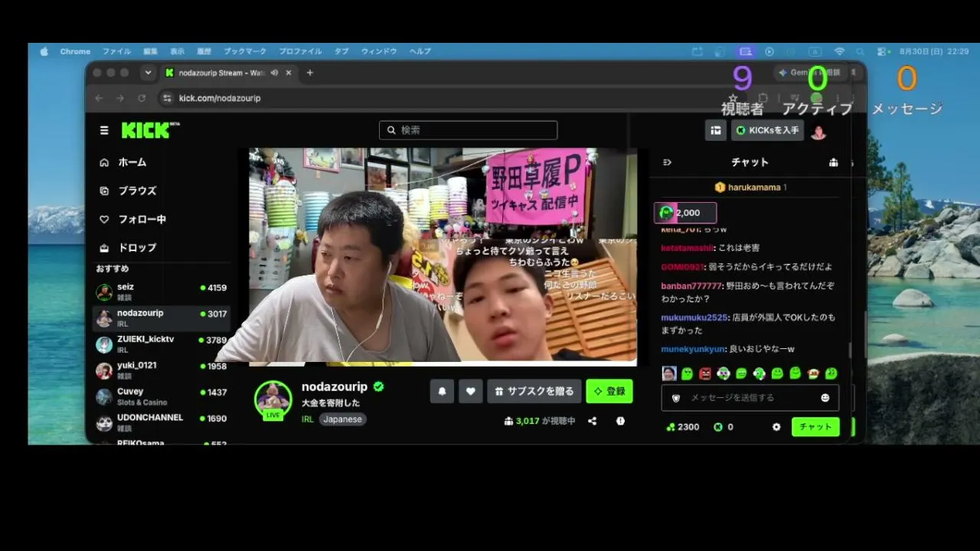Click the KICKs balance showing 0
This screenshot has width=980, height=551.
point(724,427)
